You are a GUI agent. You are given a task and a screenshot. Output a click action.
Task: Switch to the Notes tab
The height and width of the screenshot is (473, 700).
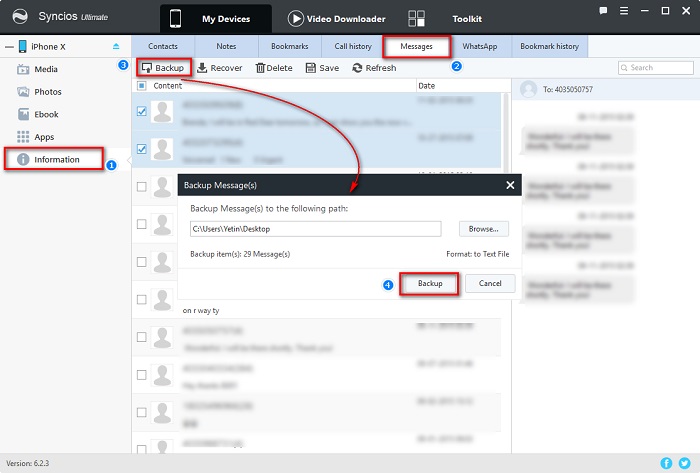(226, 46)
